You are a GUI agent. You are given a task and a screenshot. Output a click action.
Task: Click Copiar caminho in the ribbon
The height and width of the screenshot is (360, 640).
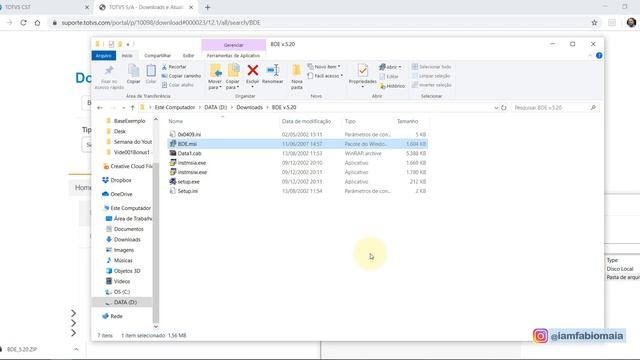(x=181, y=76)
